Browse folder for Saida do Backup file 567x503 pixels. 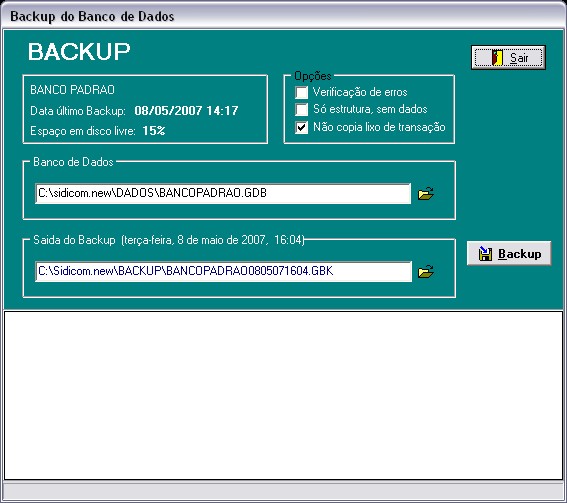pos(426,272)
